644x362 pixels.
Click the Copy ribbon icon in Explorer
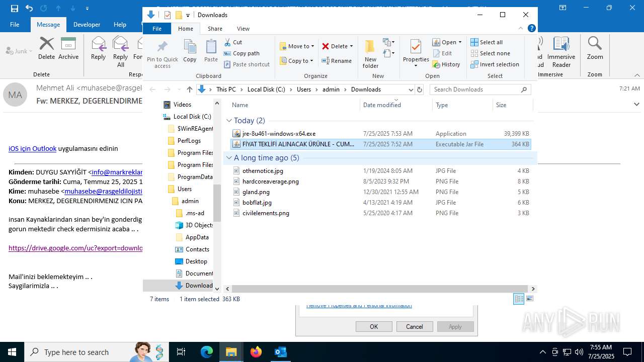click(190, 47)
